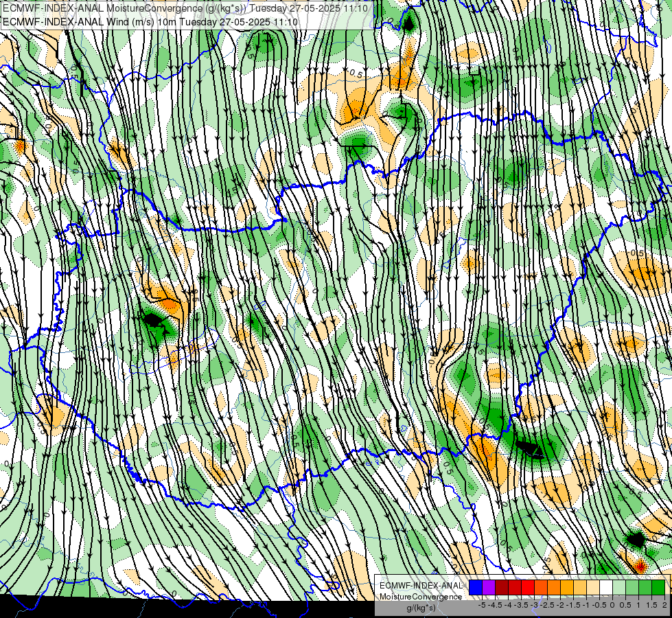Screen dimensions: 672x618
Task: Click the purple legend swatch
Action: [489, 588]
